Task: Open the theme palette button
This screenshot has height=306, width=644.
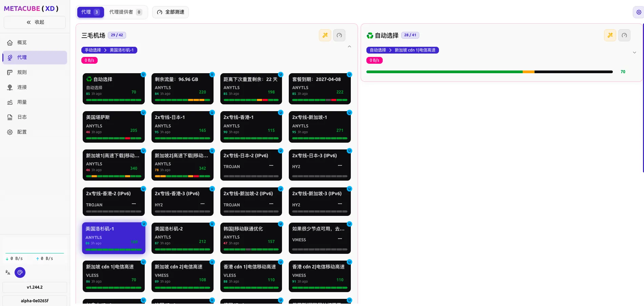Action: click(x=20, y=272)
